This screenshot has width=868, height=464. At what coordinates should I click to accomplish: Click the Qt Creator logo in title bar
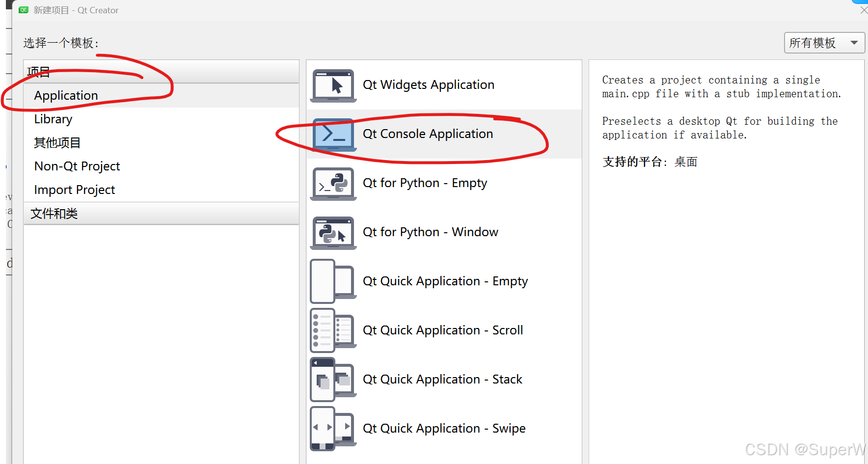pos(24,10)
